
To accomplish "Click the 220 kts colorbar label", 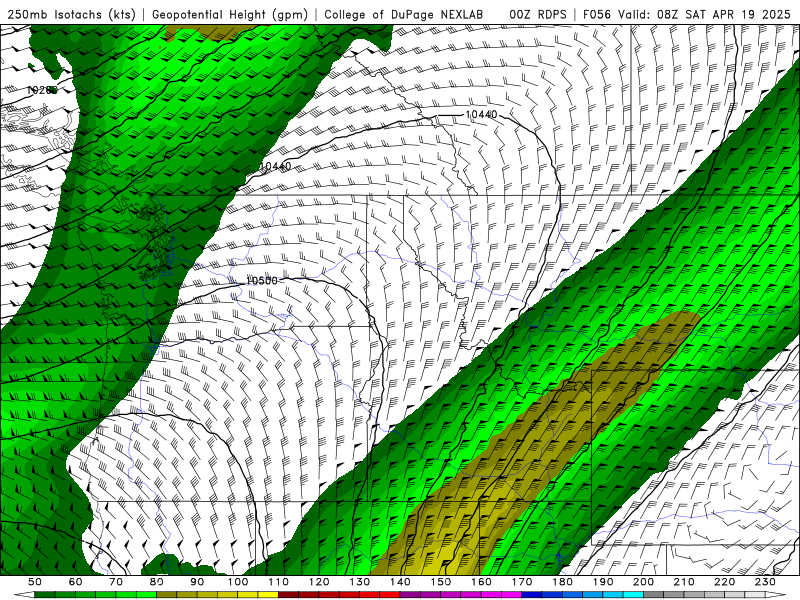I will [x=725, y=582].
